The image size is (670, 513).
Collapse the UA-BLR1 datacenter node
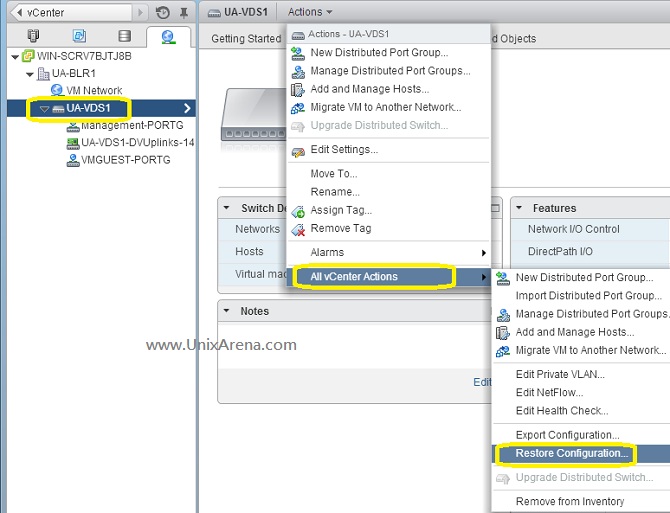[x=30, y=74]
